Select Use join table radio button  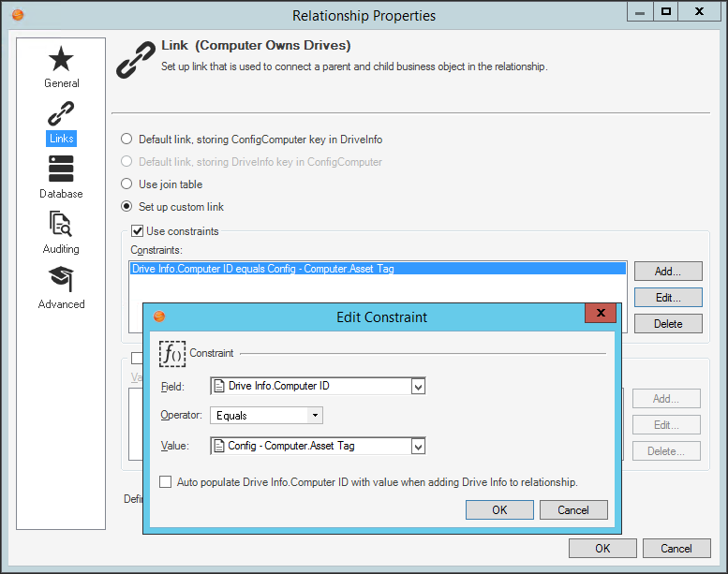click(126, 184)
